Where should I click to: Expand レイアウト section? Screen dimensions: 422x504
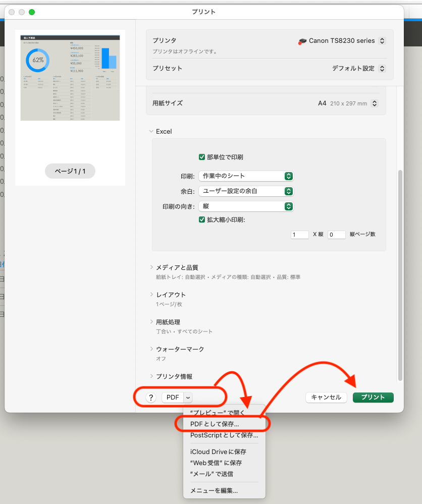pyautogui.click(x=151, y=295)
